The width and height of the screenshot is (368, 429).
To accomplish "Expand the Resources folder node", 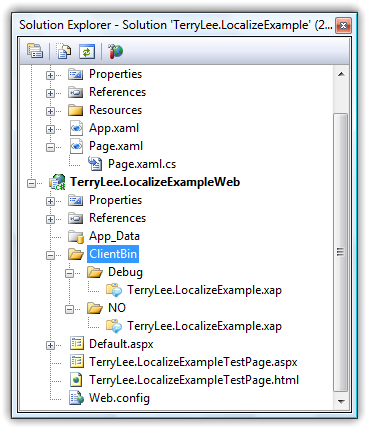I will tap(50, 111).
